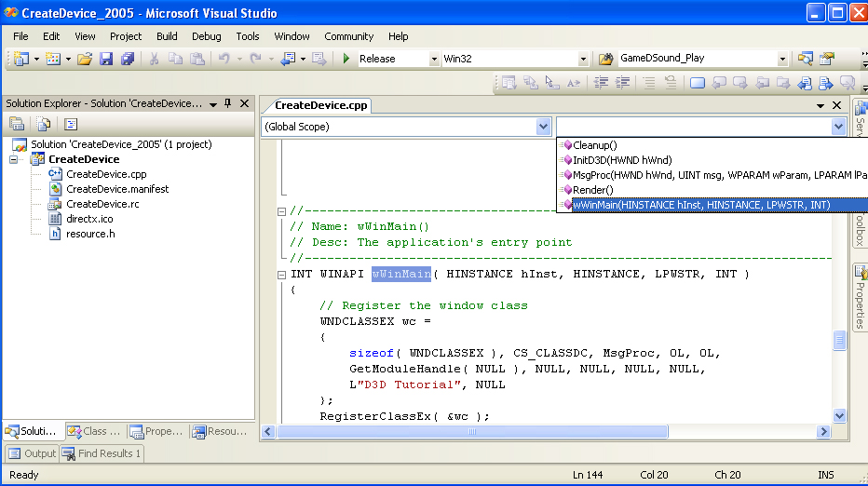Open the Global Scope dropdown
This screenshot has height=486, width=868.
click(x=543, y=127)
